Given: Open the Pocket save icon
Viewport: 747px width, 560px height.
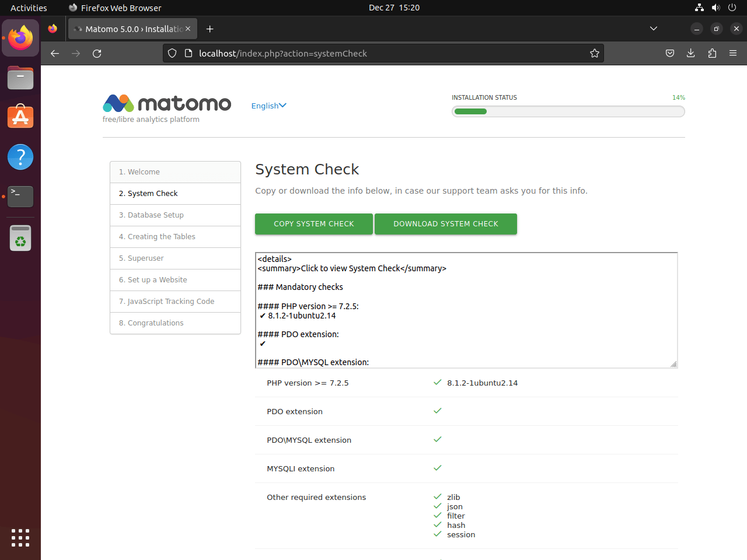Looking at the screenshot, I should tap(670, 53).
